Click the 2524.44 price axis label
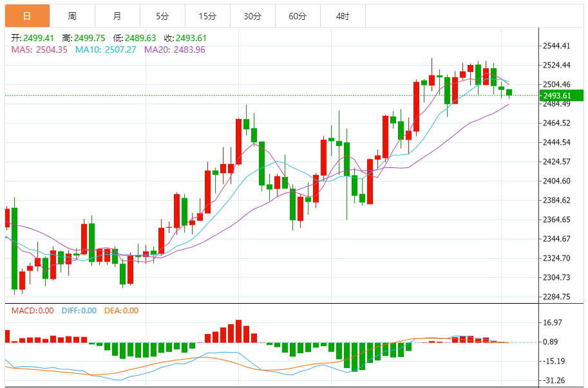 click(x=556, y=65)
